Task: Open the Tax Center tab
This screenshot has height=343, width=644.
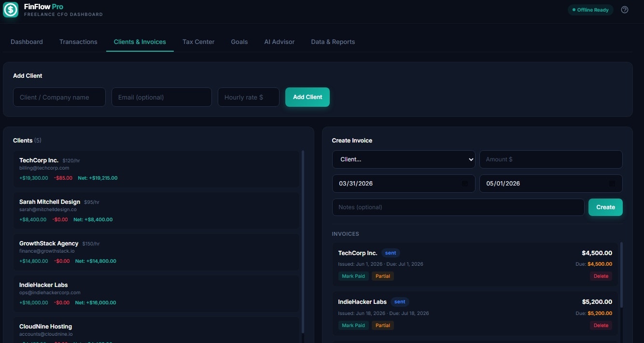Action: tap(198, 42)
